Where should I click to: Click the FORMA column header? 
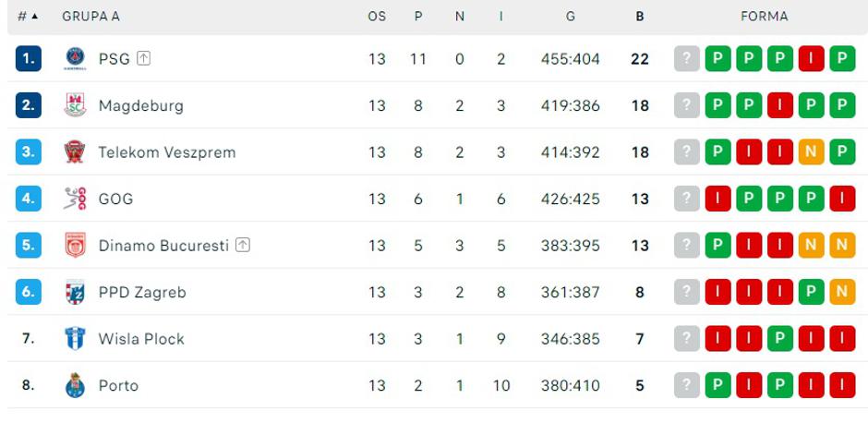pyautogui.click(x=764, y=17)
